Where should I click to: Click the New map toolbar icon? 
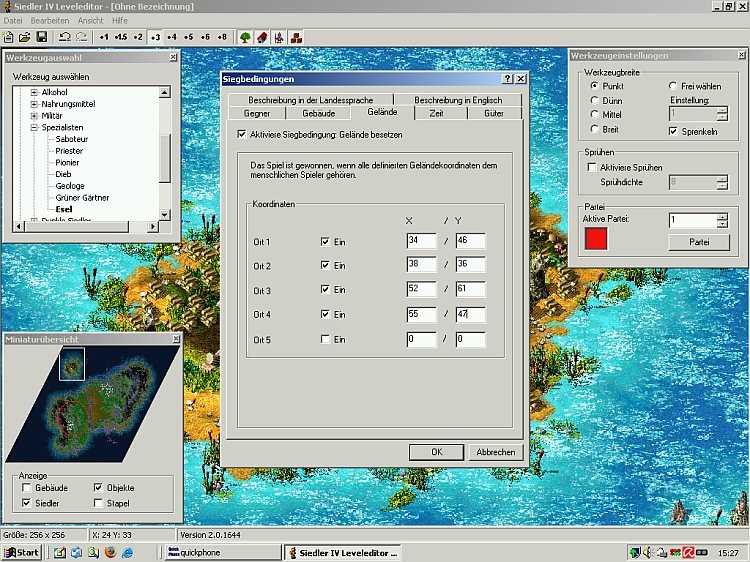9,37
